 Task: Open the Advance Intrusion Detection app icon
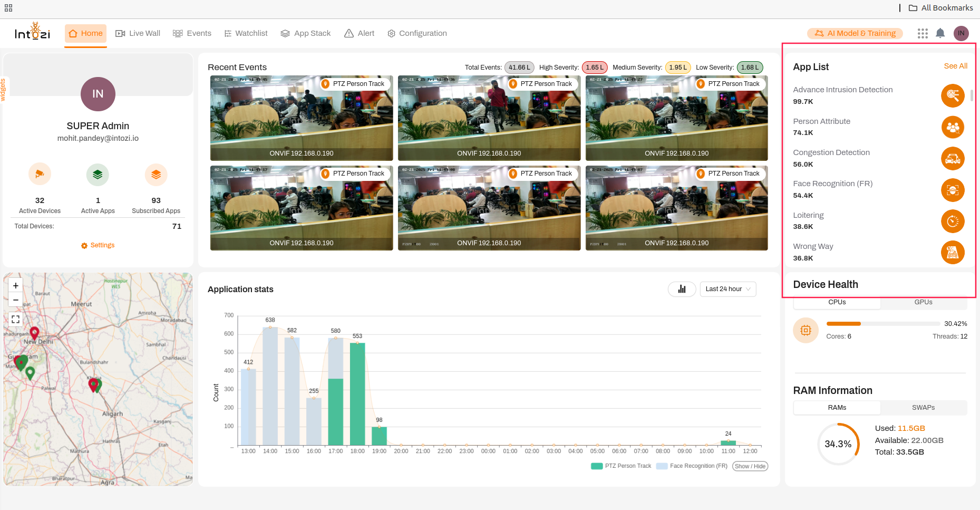953,95
